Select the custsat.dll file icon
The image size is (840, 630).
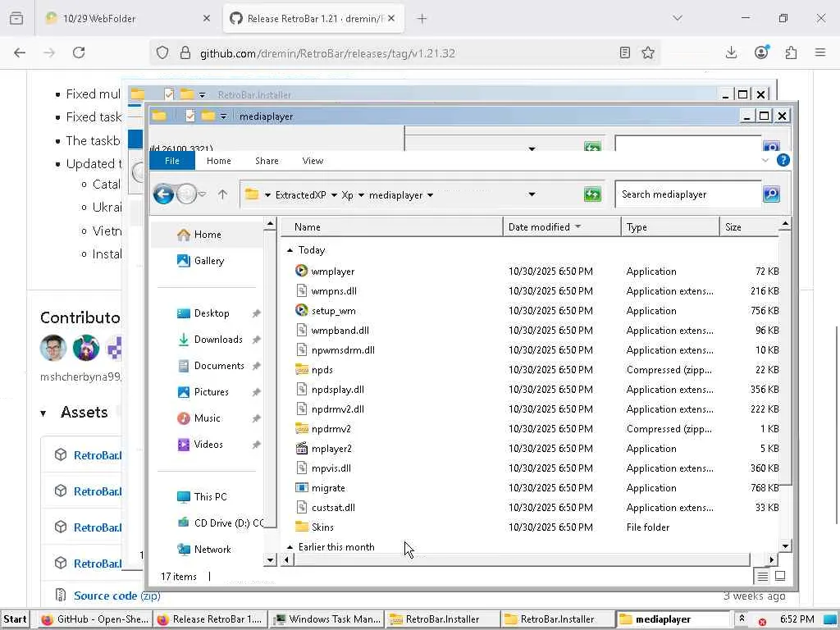coord(302,507)
